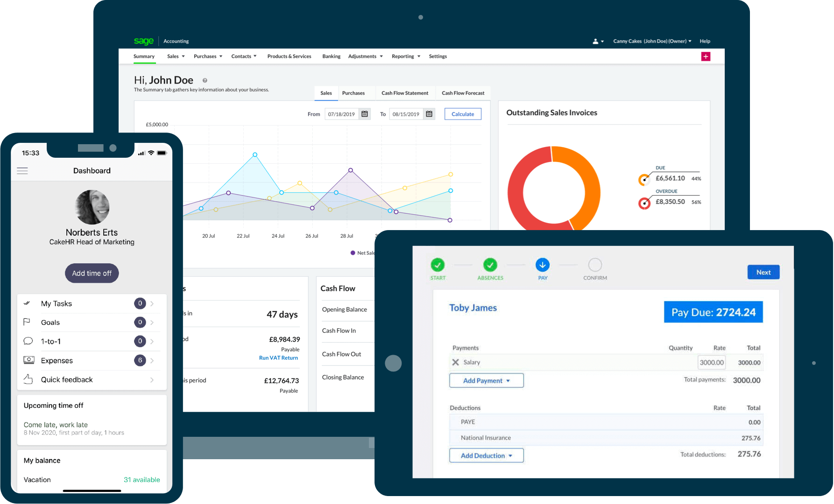Image resolution: width=834 pixels, height=504 pixels.
Task: Click the Salary rate field showing 3000.00
Action: coord(711,363)
